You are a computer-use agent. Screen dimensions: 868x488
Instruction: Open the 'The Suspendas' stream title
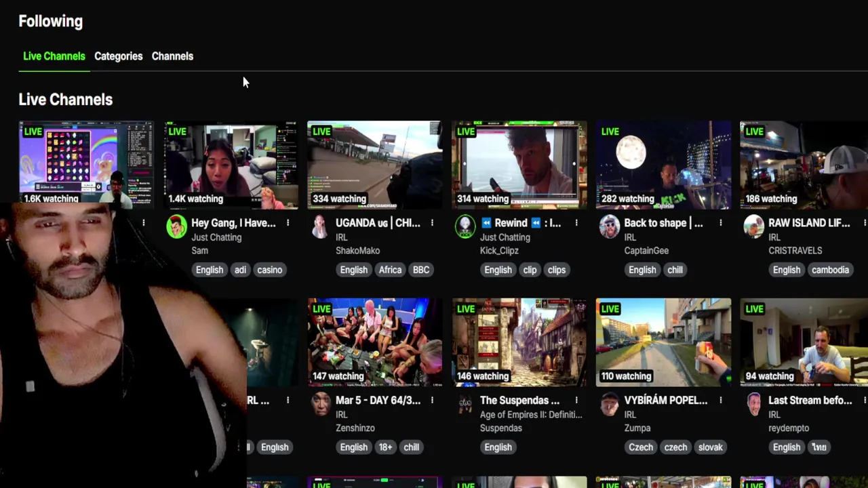519,401
